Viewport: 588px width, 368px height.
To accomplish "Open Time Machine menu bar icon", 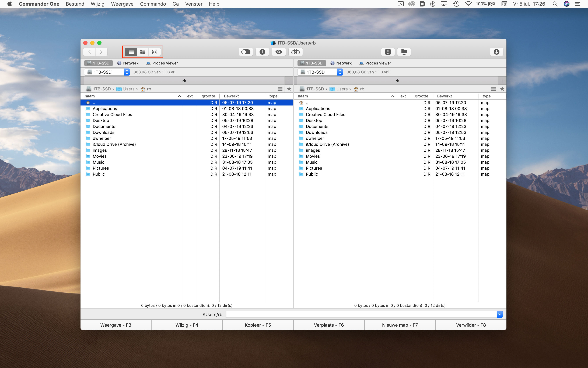I will point(456,4).
